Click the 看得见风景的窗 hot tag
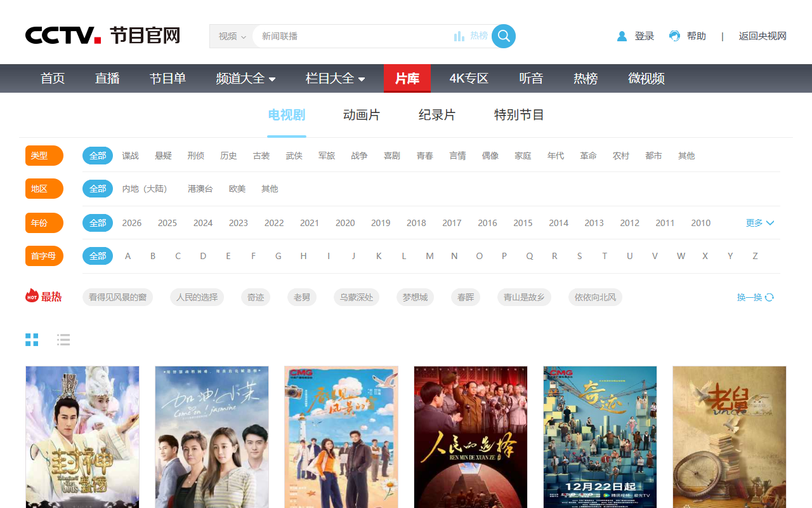This screenshot has height=508, width=812. [x=118, y=297]
